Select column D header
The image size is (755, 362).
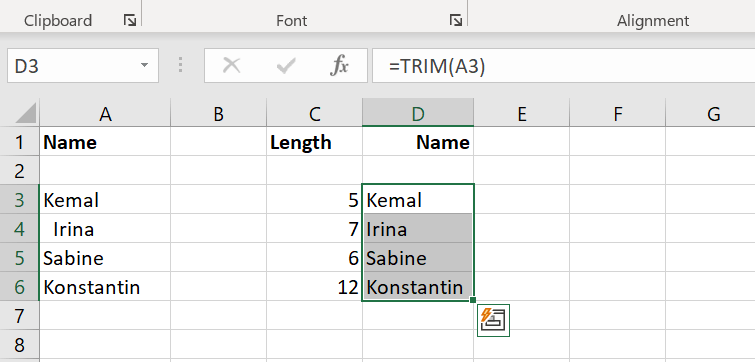click(418, 113)
